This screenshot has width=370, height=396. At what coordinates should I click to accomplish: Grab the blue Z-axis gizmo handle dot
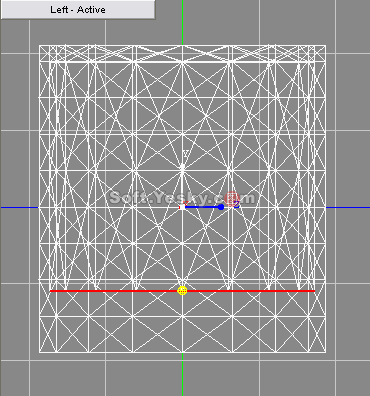[221, 207]
